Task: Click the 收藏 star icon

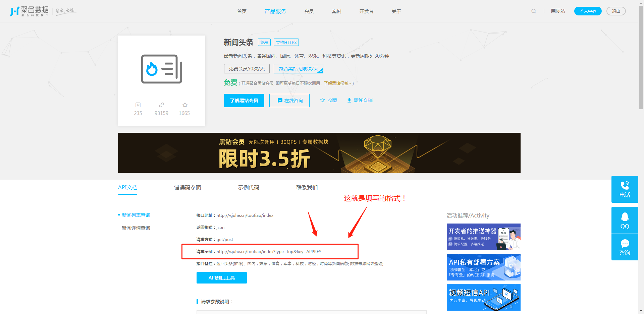Action: (322, 100)
